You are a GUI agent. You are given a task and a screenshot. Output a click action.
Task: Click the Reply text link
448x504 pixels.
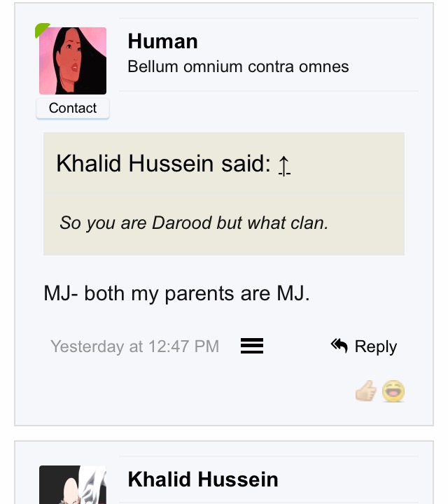(x=376, y=346)
